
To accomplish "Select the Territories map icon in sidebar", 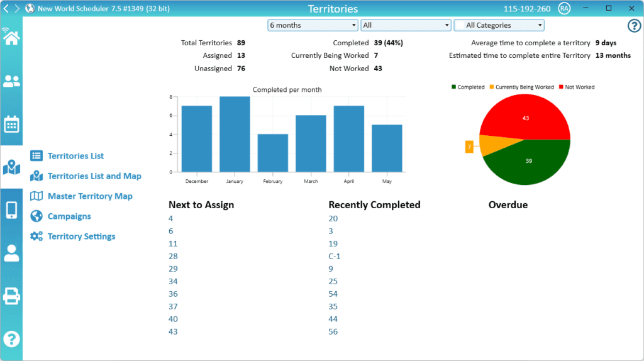I will click(x=11, y=167).
